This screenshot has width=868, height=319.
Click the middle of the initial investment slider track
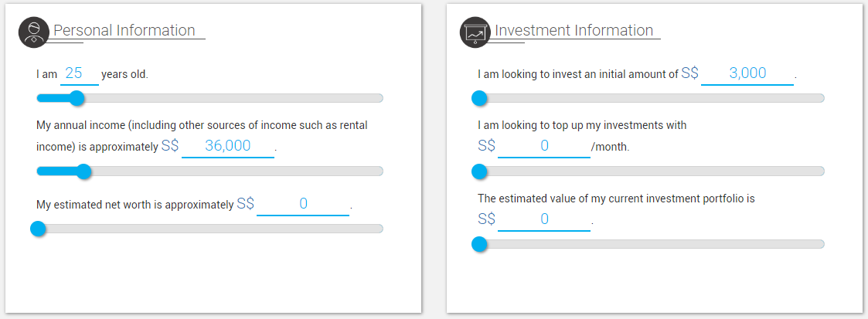[652, 98]
